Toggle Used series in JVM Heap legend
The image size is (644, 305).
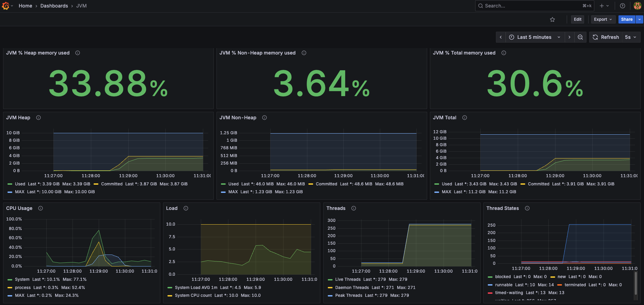point(20,184)
